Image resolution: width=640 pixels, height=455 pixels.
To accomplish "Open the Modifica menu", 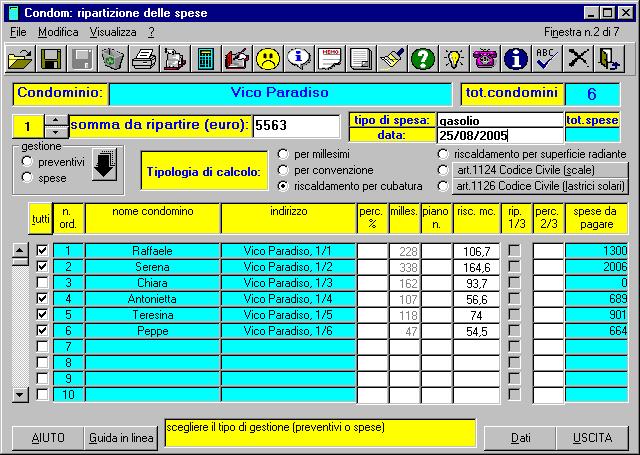I will 57,32.
